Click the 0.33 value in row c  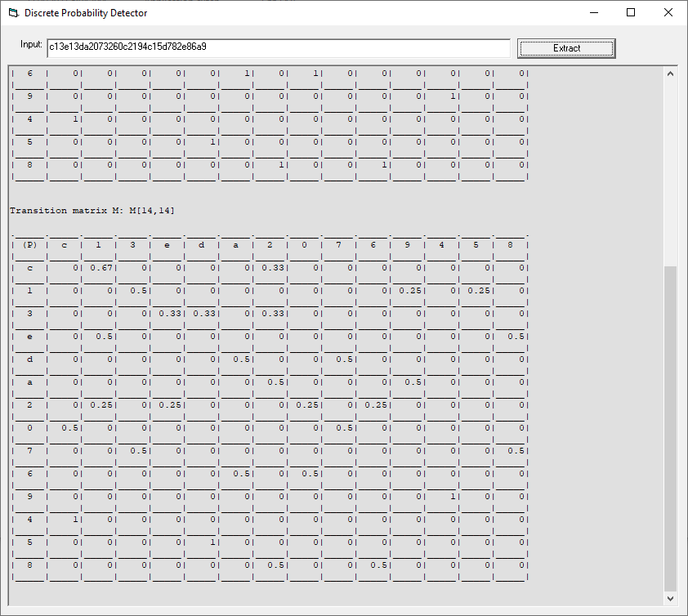[x=273, y=268]
